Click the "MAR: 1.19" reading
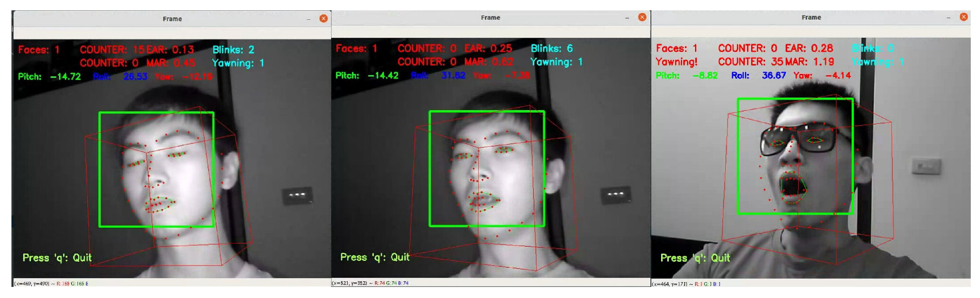Viewport: 980px width, 298px height. [x=809, y=62]
